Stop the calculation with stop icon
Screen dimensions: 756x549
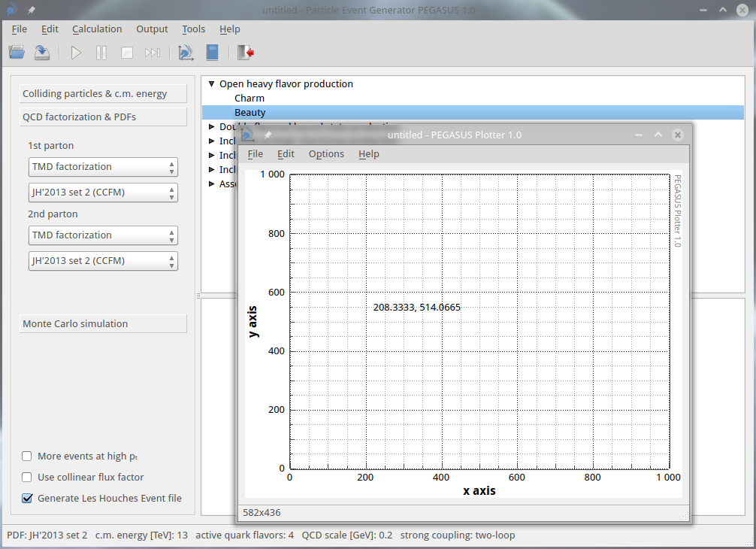[x=127, y=53]
